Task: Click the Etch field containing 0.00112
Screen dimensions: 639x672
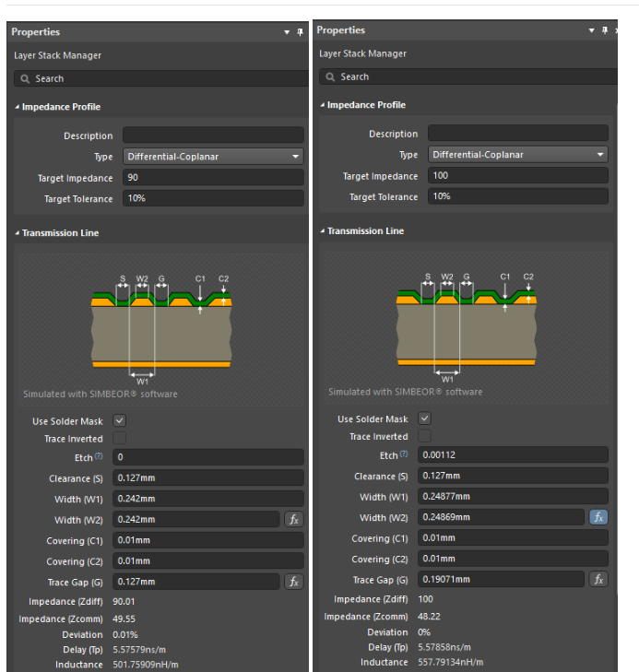Action: point(514,455)
